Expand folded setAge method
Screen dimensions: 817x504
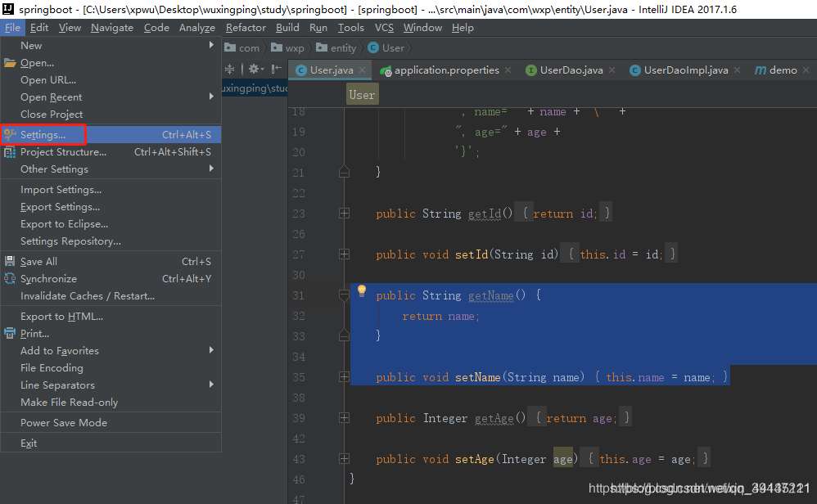[x=344, y=459]
